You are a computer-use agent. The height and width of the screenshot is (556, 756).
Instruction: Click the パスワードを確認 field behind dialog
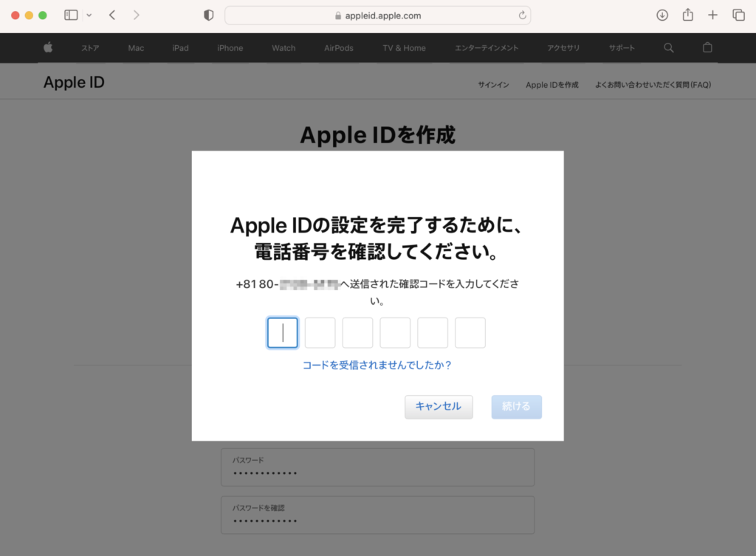coord(377,515)
